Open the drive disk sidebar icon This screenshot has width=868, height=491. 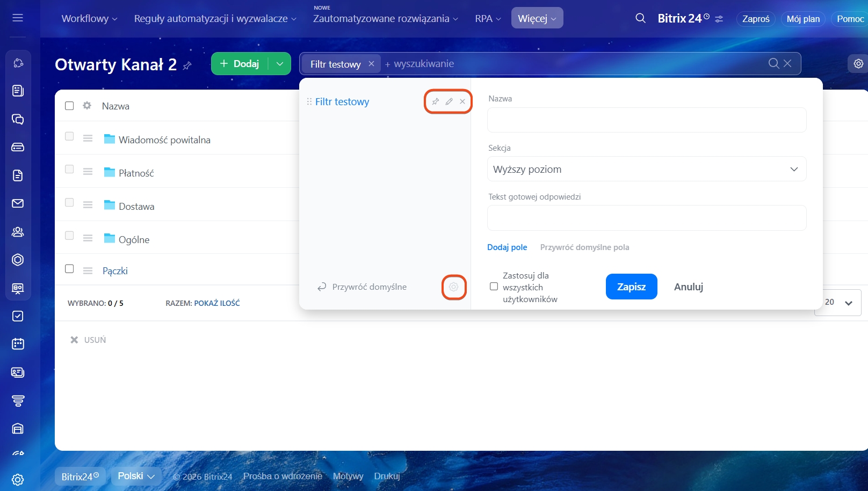[x=18, y=147]
